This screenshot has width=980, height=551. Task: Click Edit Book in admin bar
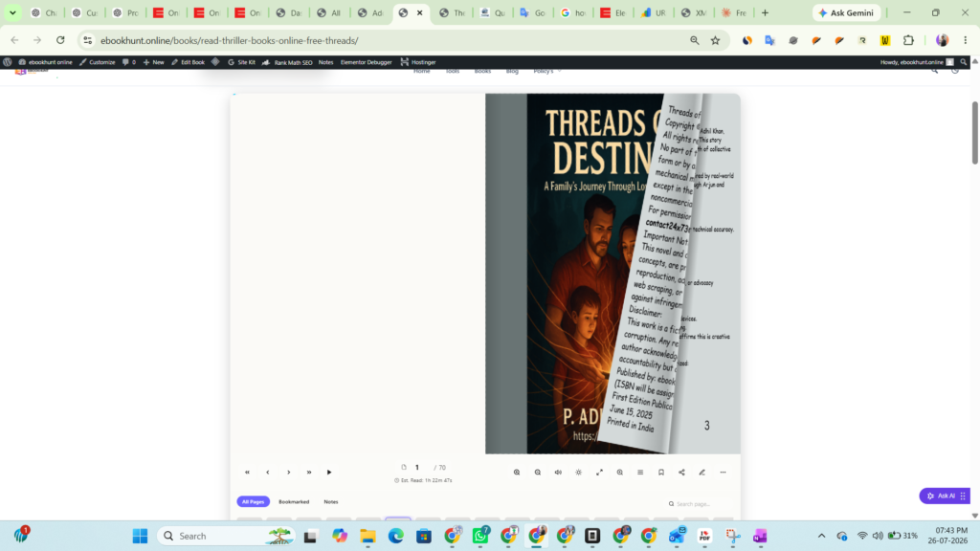pyautogui.click(x=189, y=62)
